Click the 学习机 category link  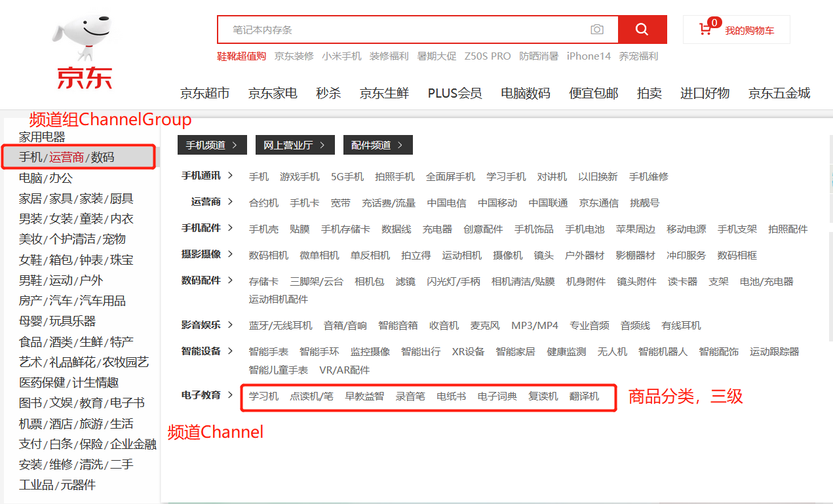coord(263,397)
